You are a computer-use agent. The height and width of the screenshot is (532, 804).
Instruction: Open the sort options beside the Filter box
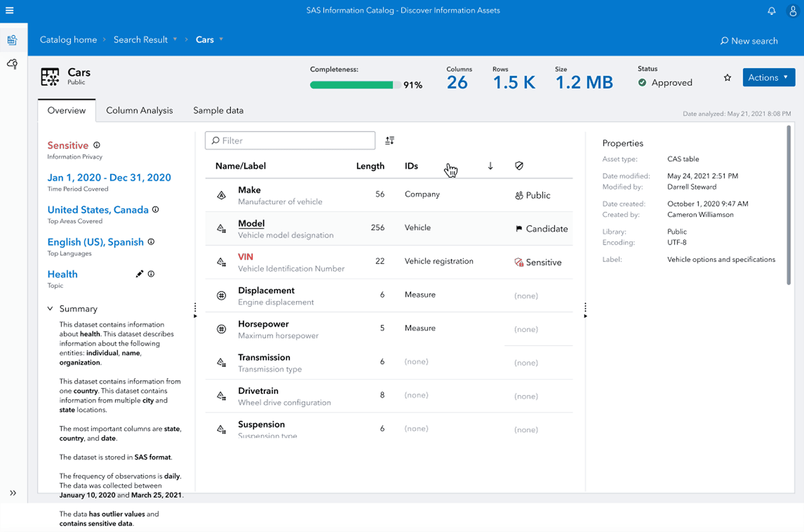click(x=389, y=140)
